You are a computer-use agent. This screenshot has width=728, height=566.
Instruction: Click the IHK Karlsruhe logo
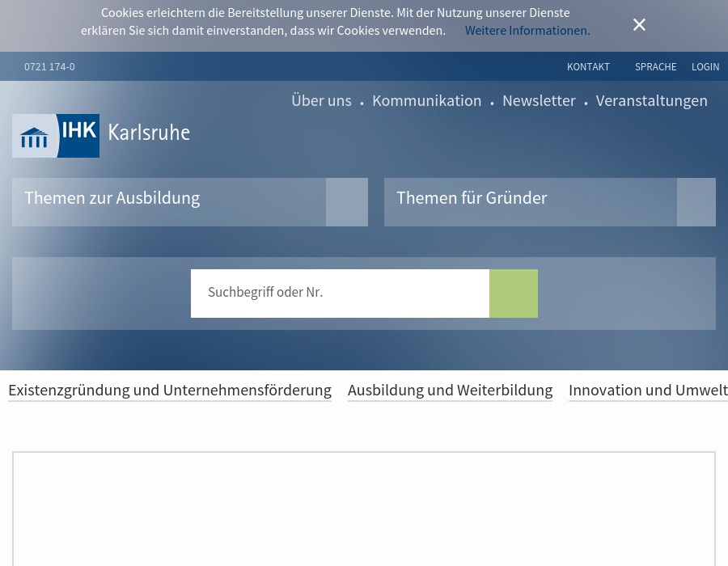coord(100,135)
